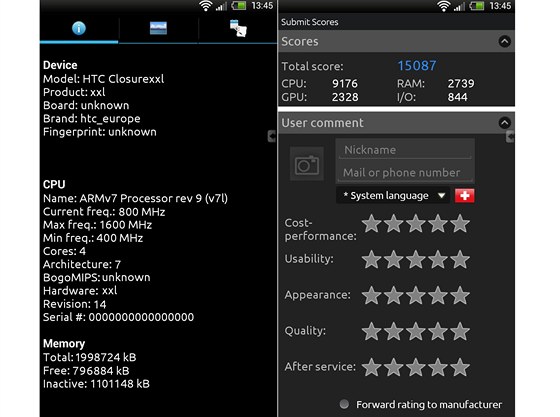Rate Cost-performance two stars

pyautogui.click(x=394, y=224)
